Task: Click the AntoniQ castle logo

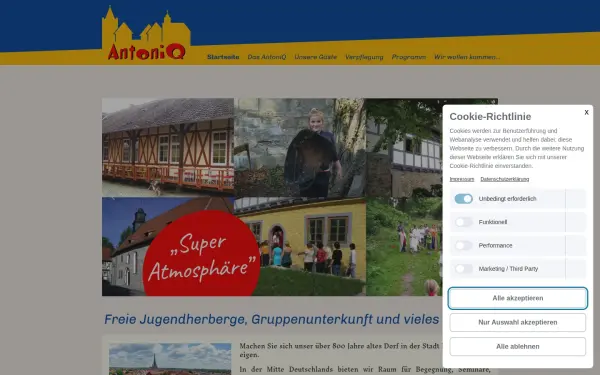Action: (x=146, y=34)
